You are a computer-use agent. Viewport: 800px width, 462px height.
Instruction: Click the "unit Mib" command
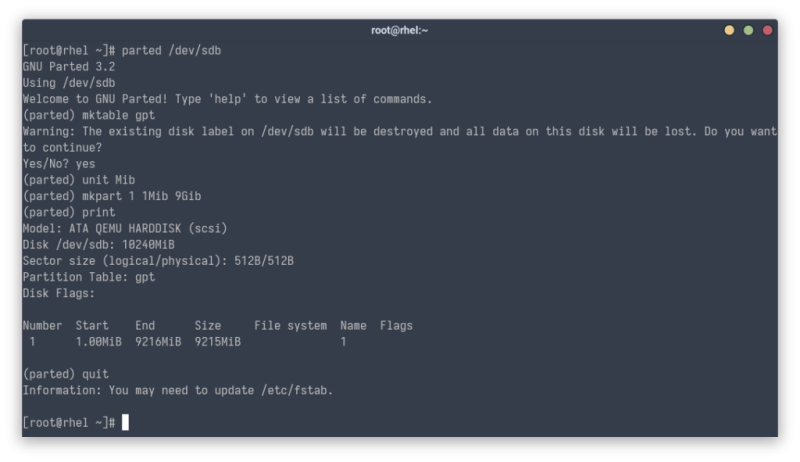tap(96, 179)
